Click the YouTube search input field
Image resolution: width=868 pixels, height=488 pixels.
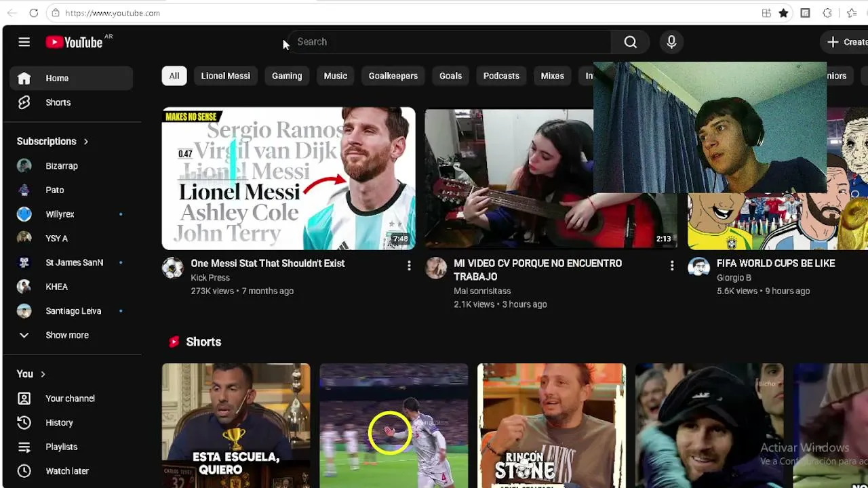click(451, 42)
